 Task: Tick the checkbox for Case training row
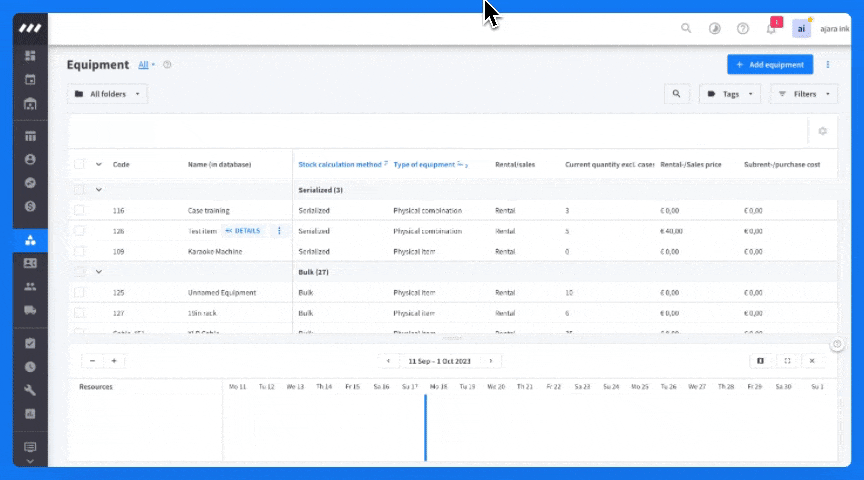click(x=79, y=210)
